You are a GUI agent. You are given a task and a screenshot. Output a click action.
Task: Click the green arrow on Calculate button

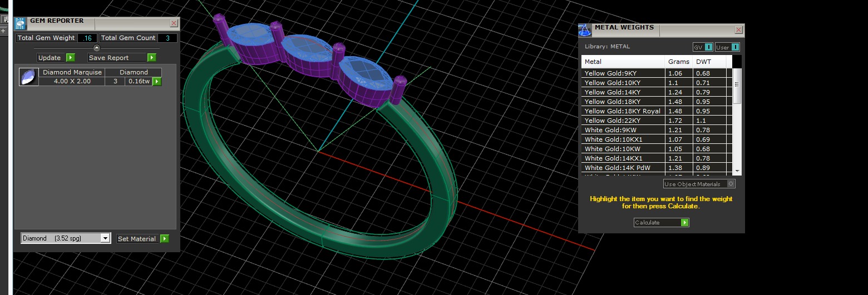click(685, 223)
